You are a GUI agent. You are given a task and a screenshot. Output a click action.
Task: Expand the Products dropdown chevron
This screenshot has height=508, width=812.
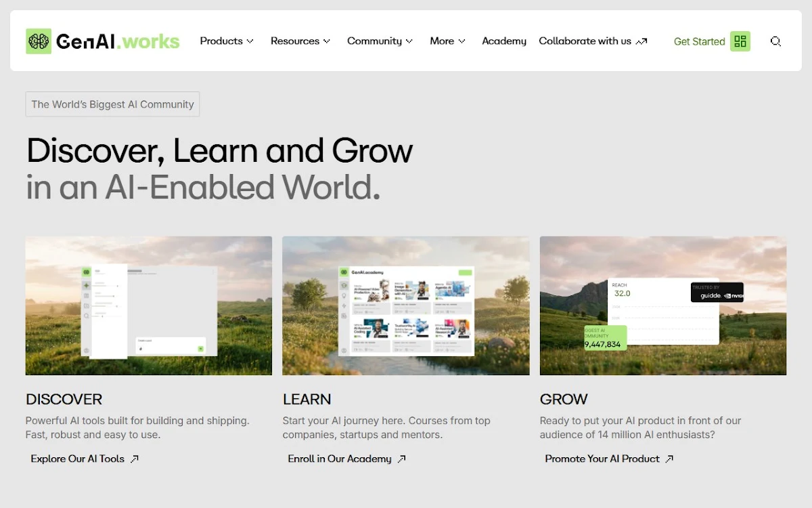tap(250, 41)
